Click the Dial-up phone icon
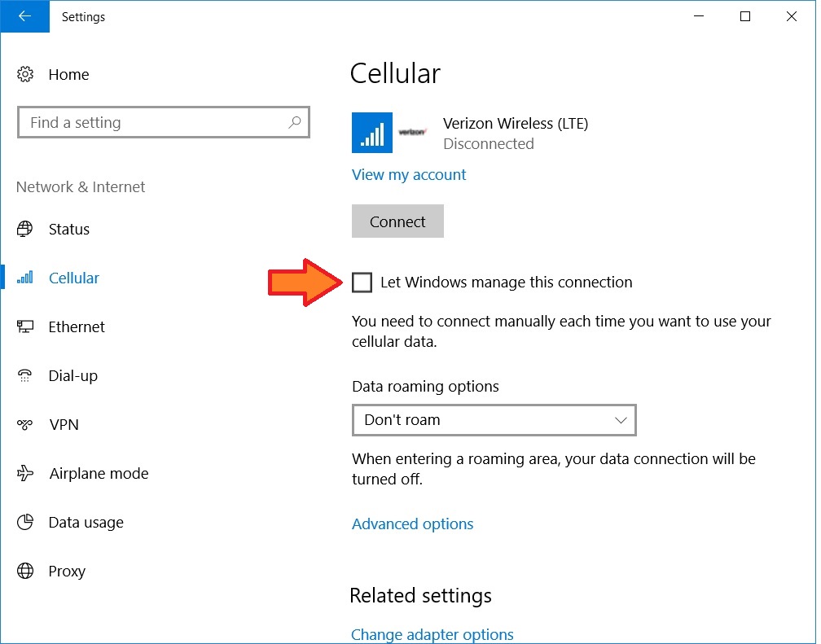 point(25,375)
